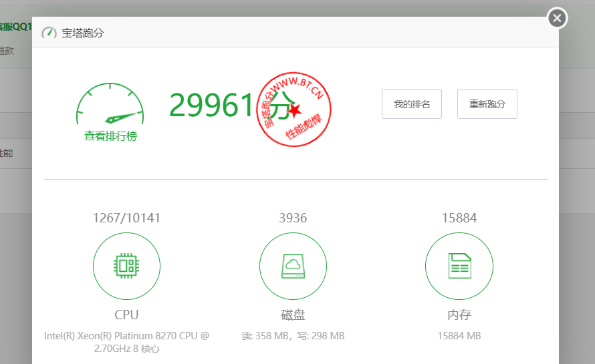Select the memory score 15884 above icon
Viewport: 595px width, 364px height.
[459, 218]
